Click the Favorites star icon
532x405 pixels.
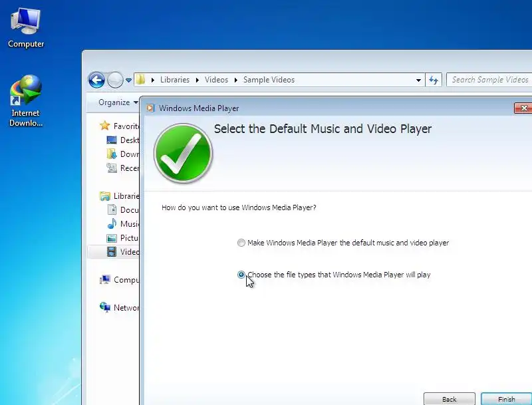pyautogui.click(x=105, y=126)
